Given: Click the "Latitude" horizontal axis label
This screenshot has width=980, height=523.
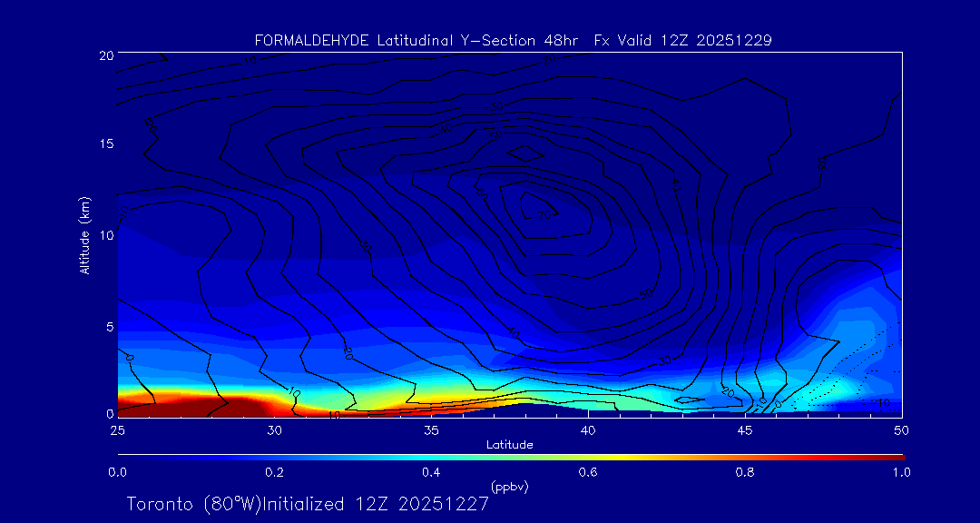Looking at the screenshot, I should [x=510, y=445].
